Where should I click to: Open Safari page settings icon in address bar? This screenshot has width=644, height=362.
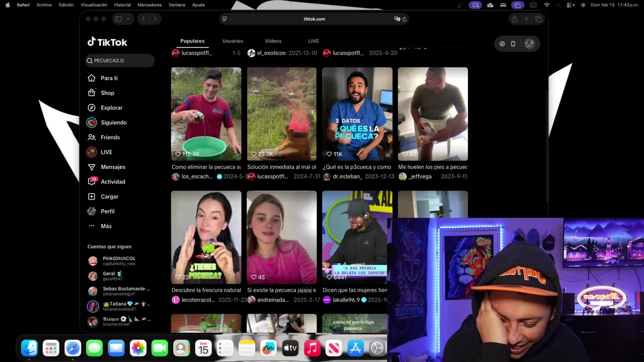pyautogui.click(x=224, y=19)
